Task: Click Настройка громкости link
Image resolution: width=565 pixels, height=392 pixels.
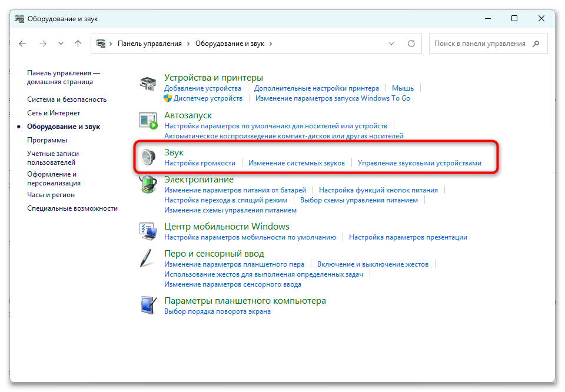Action: [200, 163]
